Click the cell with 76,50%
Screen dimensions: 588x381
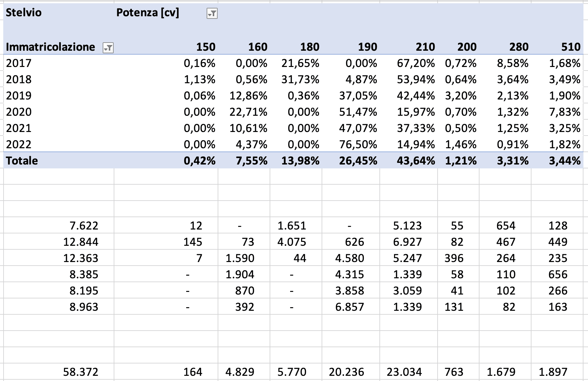(x=358, y=144)
